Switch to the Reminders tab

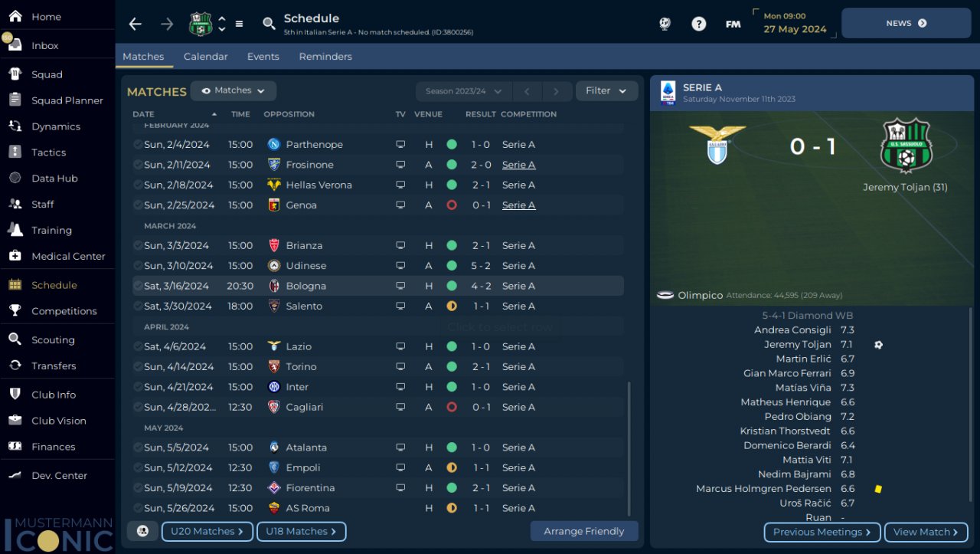pyautogui.click(x=325, y=57)
